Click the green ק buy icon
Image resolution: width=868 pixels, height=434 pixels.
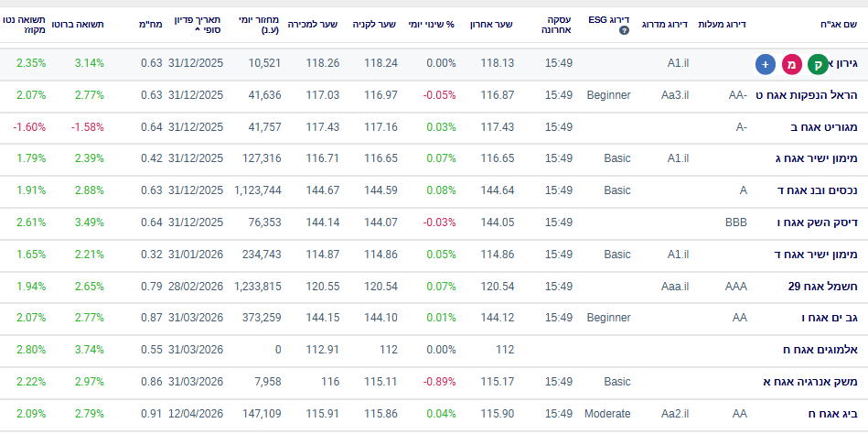[817, 64]
